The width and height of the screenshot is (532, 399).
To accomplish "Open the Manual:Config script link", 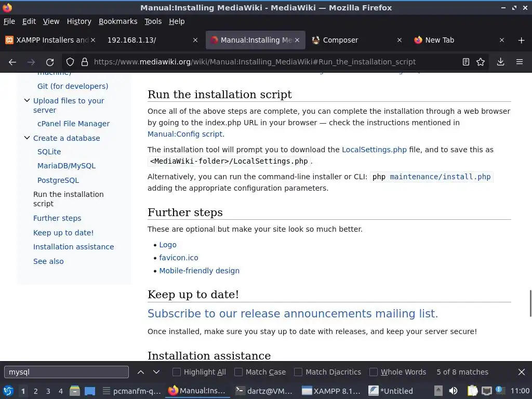I will pos(185,134).
